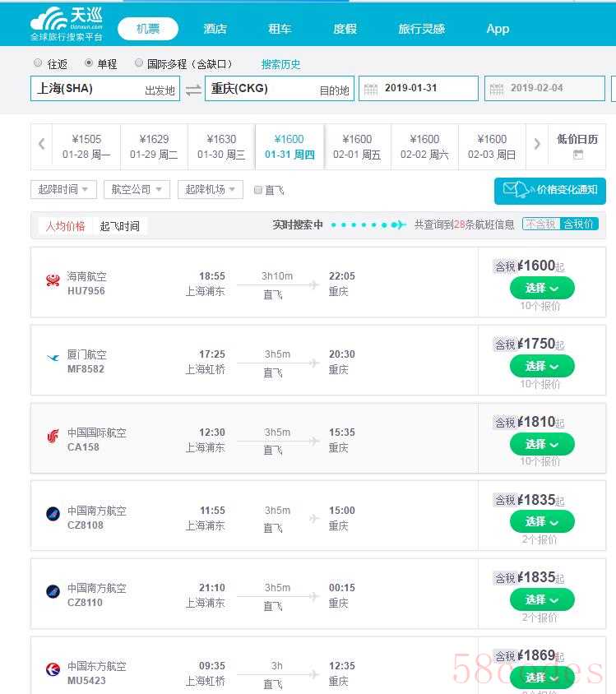Open the 度假 vacation tab
616x694 pixels.
pyautogui.click(x=345, y=29)
